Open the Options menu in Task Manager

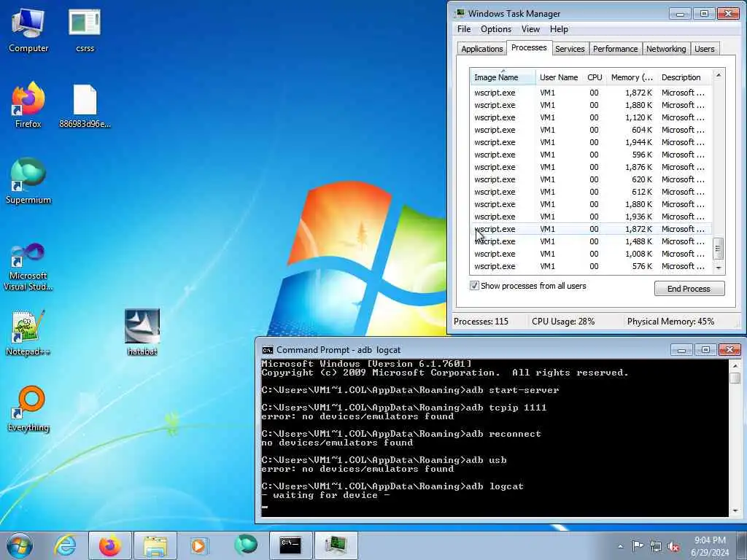click(496, 29)
